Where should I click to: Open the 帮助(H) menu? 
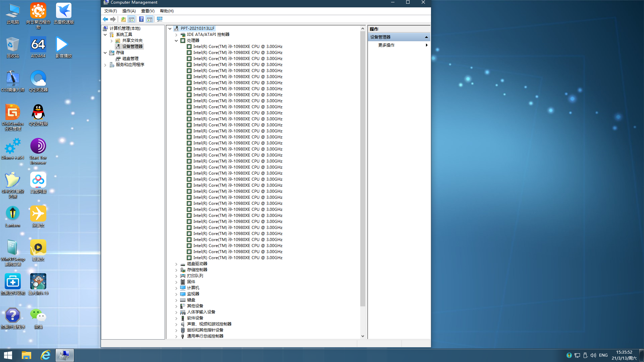167,11
